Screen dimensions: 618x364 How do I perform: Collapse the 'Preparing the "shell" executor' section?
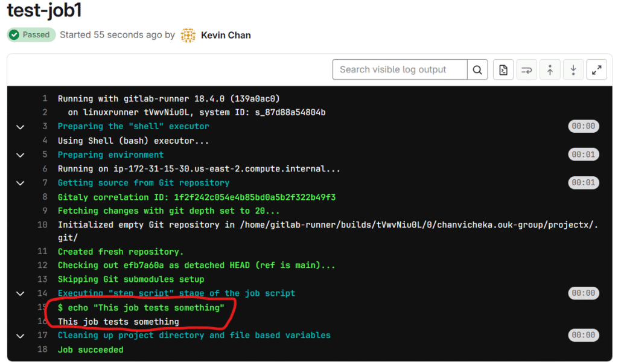click(20, 127)
